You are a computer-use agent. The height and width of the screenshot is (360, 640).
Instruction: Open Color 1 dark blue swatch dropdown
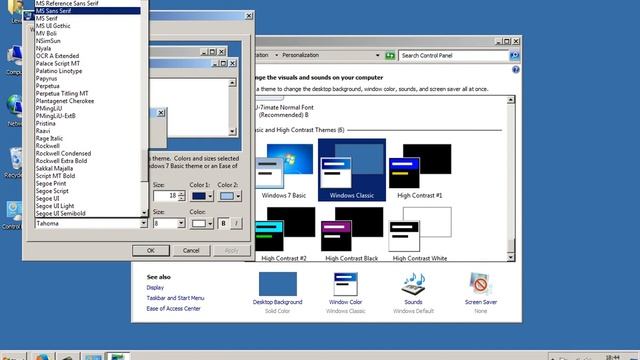[202, 196]
